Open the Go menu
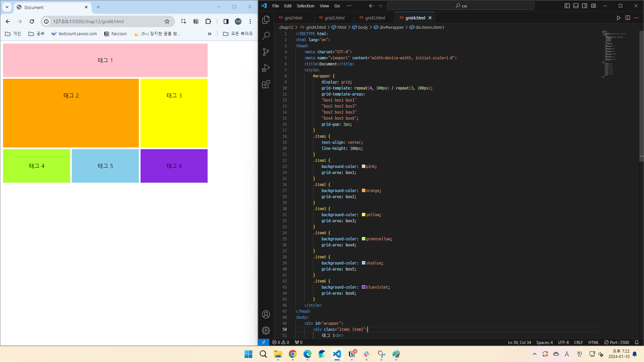The width and height of the screenshot is (644, 362). 337,6
